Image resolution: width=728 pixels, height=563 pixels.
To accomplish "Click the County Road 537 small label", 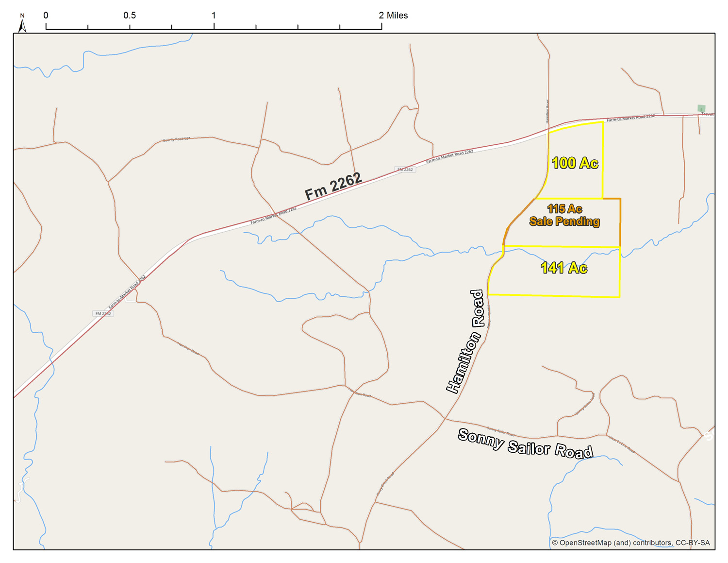I will [176, 139].
